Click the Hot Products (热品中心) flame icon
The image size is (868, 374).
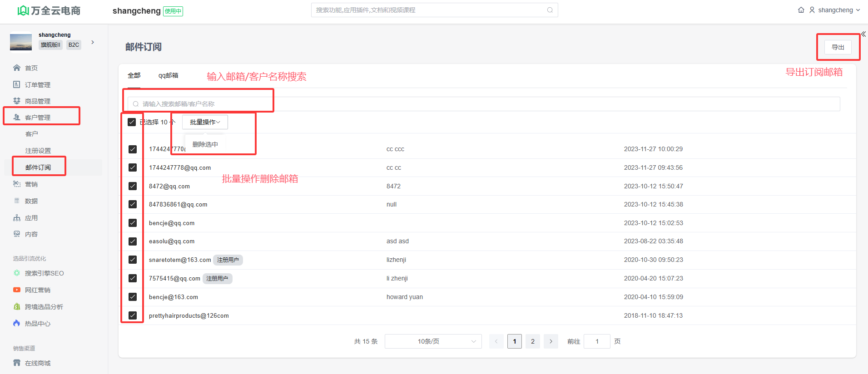click(17, 323)
